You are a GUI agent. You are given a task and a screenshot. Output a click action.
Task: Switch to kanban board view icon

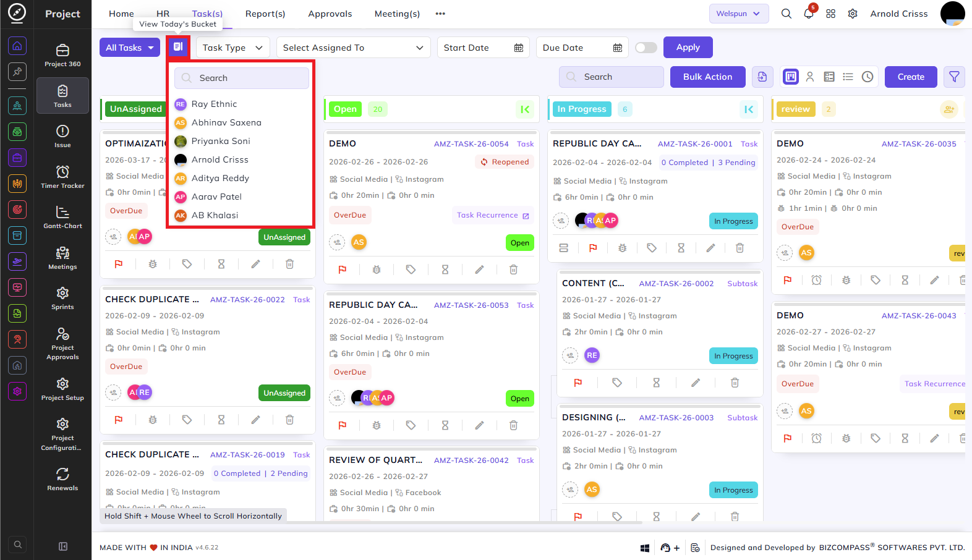tap(791, 77)
